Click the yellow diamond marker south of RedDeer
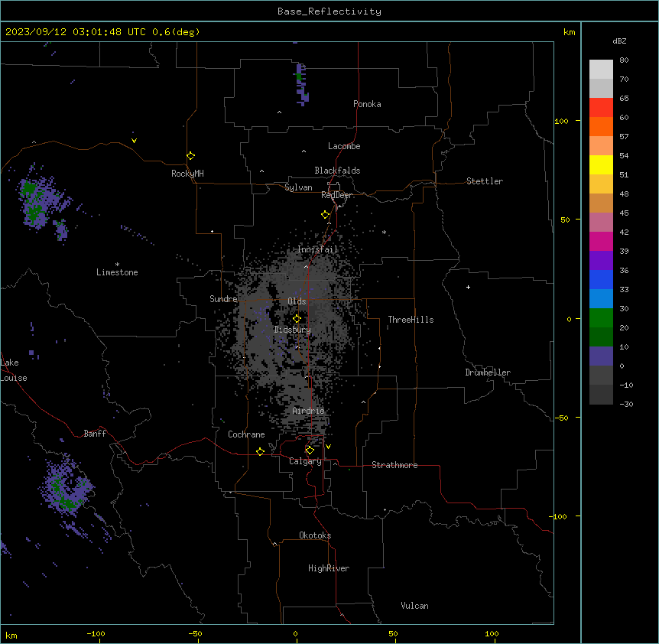The height and width of the screenshot is (644, 659). pyautogui.click(x=326, y=214)
